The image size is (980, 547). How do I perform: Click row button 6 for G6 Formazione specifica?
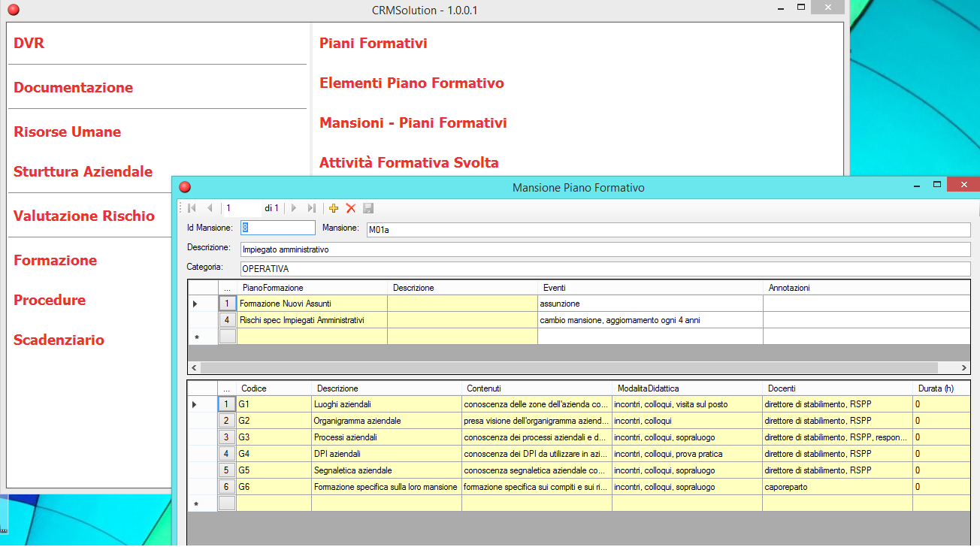click(x=227, y=487)
